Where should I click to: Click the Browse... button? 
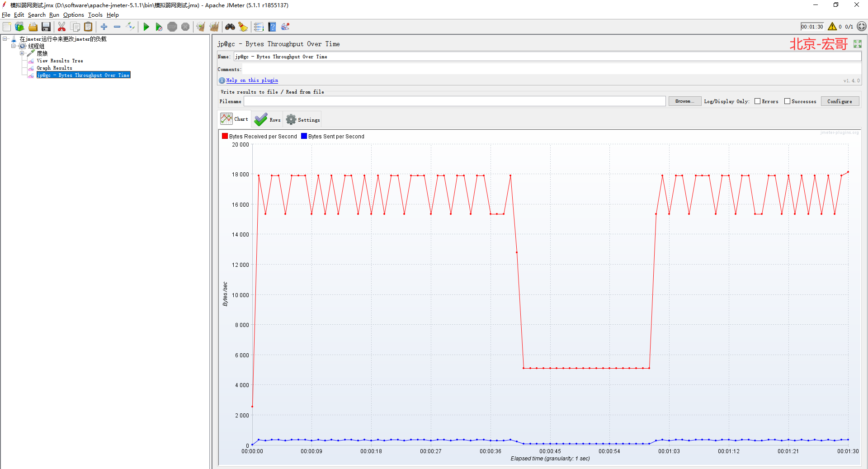685,101
